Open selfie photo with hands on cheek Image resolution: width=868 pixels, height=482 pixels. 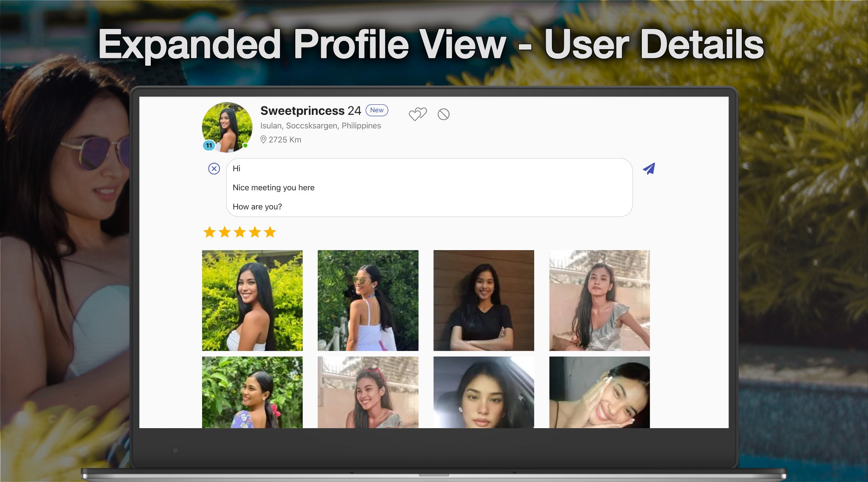coord(599,392)
